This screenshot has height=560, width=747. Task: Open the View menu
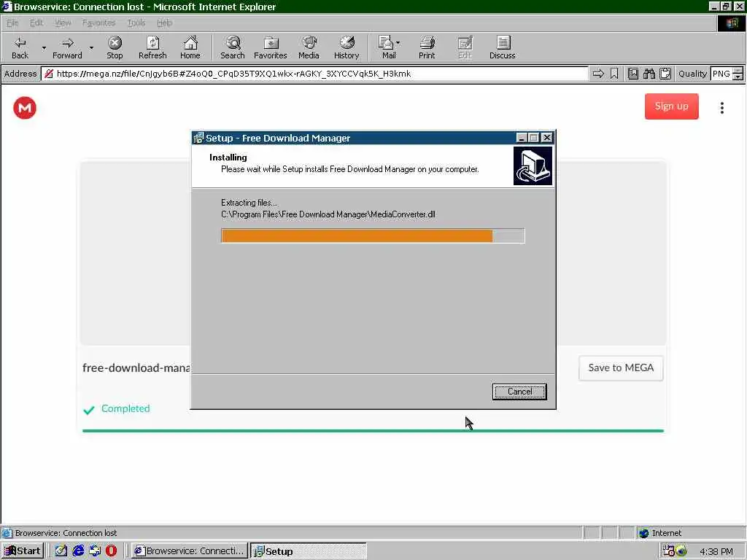(63, 23)
